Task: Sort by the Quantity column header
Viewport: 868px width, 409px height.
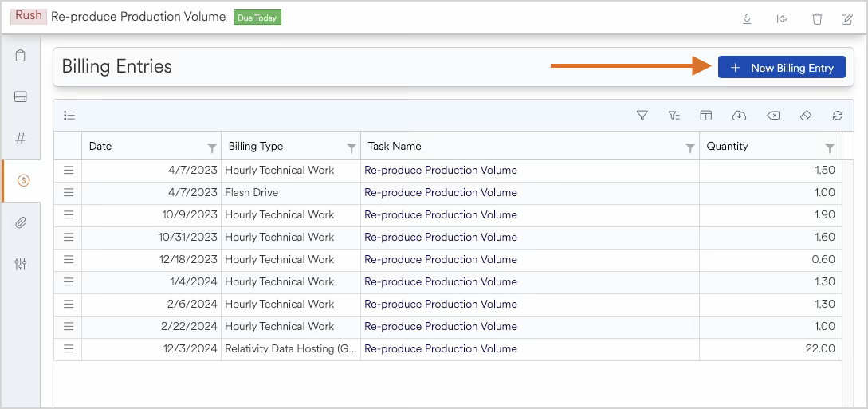Action: (727, 146)
